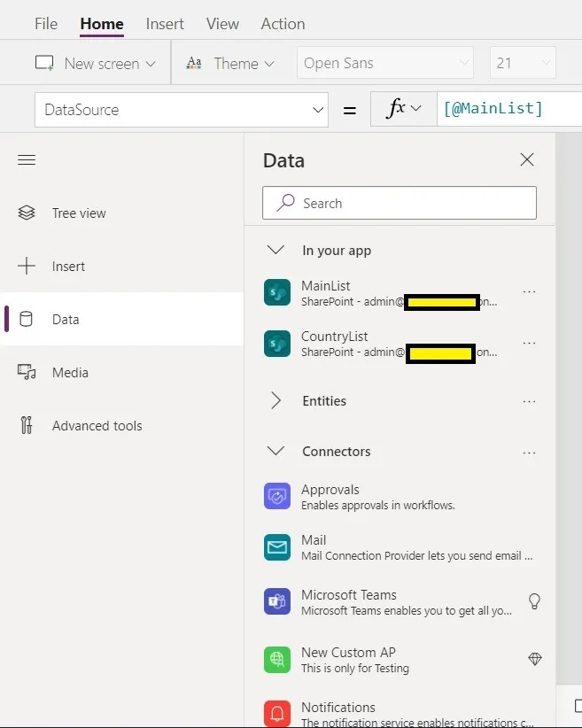Open the Theme button menu
Screen dimensions: 582x728
pos(230,64)
